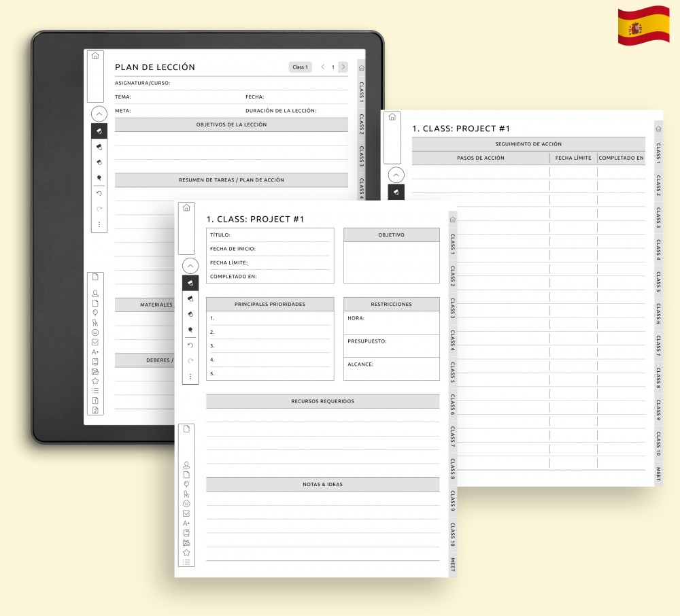Select the highlighted pen tool on the tablet toolbar
Image resolution: width=680 pixels, height=616 pixels.
99,131
